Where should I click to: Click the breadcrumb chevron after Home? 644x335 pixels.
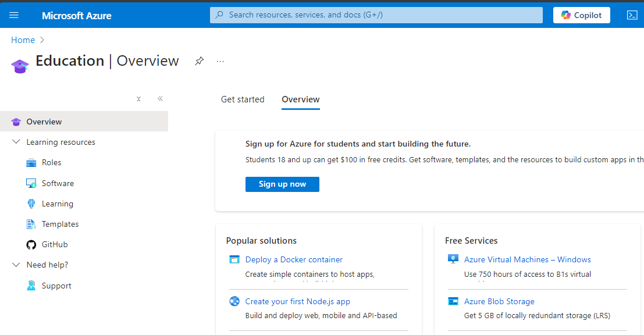coord(42,40)
